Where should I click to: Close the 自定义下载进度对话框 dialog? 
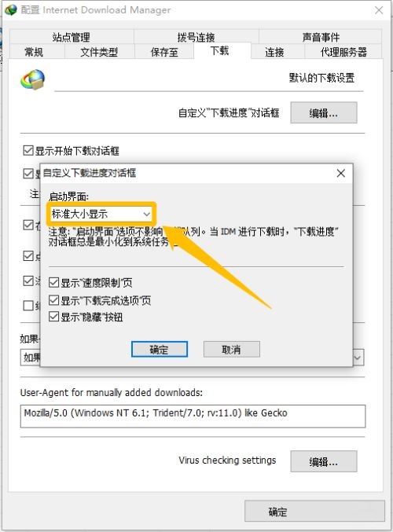[x=341, y=174]
